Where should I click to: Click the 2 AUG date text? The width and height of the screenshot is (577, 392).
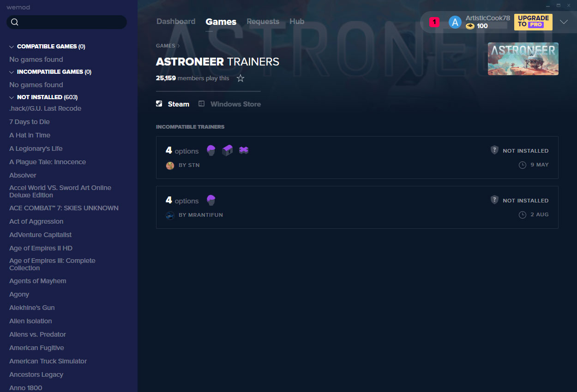[540, 214]
